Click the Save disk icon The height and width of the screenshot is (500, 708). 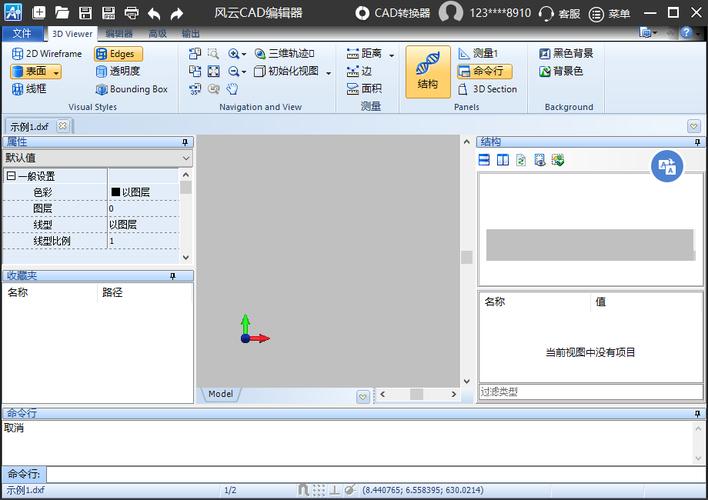coord(85,13)
